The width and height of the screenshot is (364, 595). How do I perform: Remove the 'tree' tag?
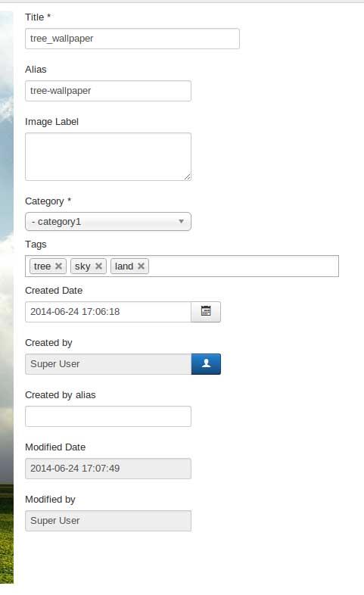click(x=58, y=266)
